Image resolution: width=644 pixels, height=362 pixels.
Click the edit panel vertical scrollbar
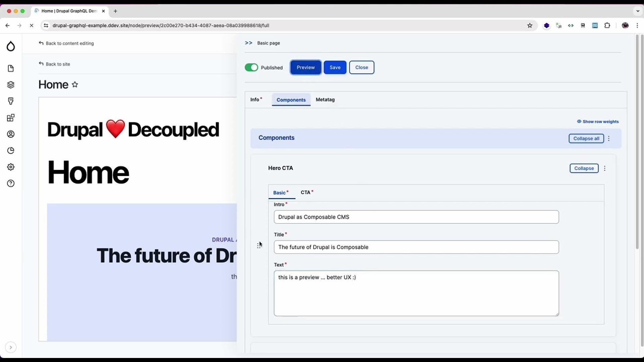coord(637,142)
